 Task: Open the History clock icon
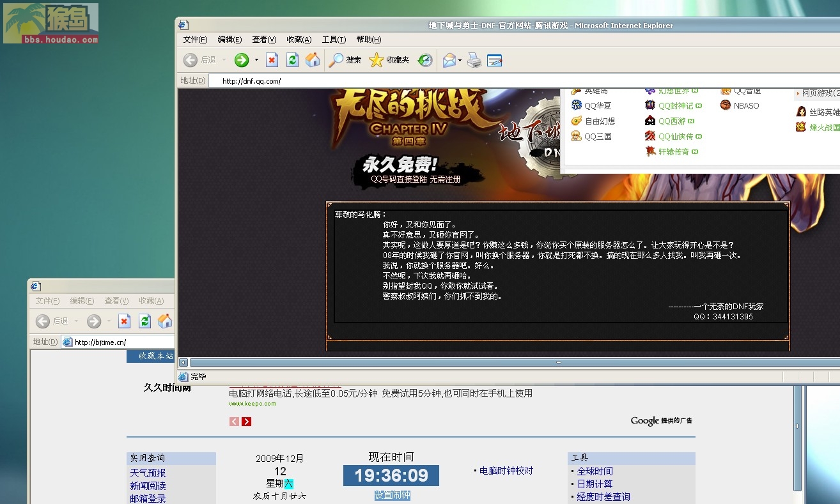[x=425, y=60]
